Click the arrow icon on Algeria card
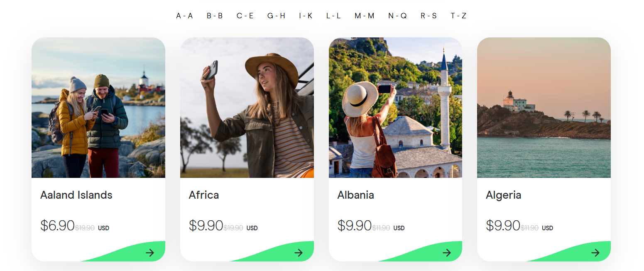 pos(595,253)
